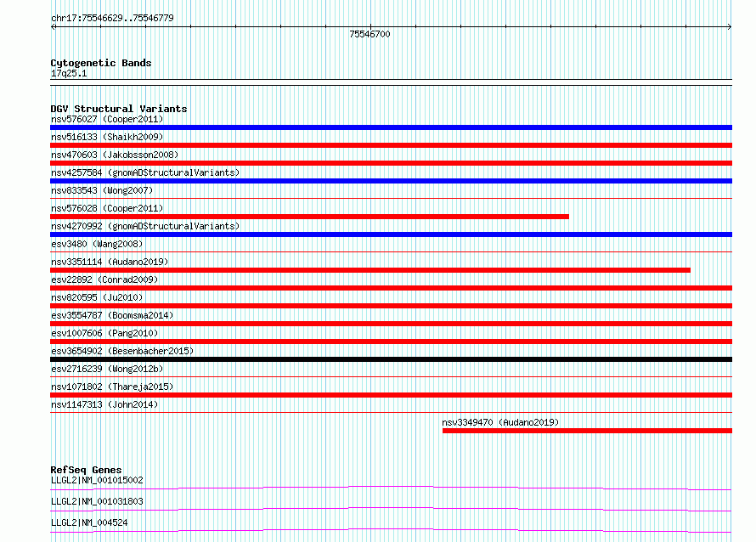Open the LLGL2|NM_001015002 gene label

[97, 480]
